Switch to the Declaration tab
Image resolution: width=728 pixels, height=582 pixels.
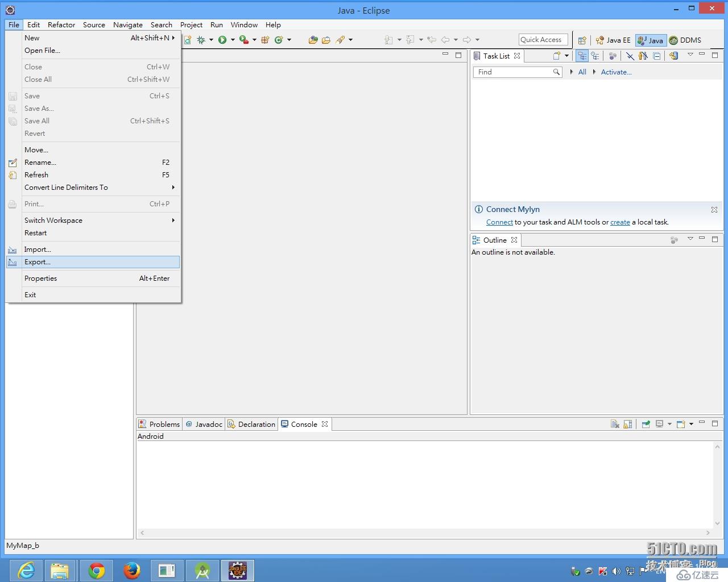tap(251, 425)
